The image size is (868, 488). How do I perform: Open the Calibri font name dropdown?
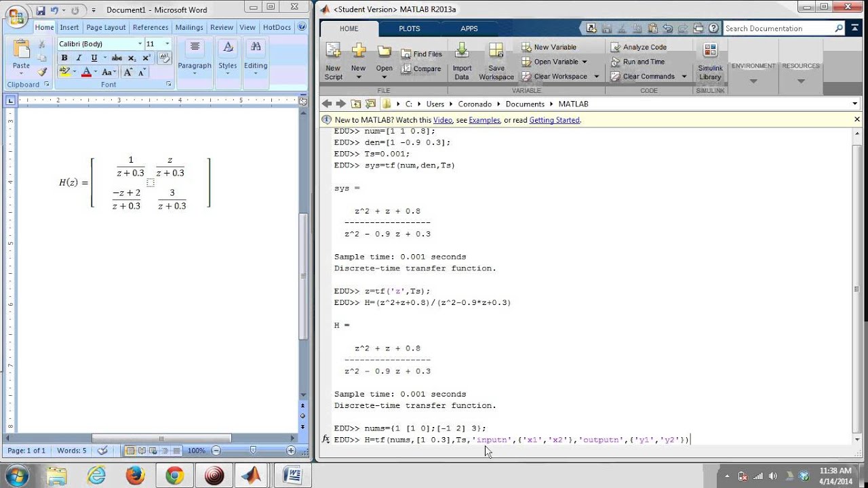[x=140, y=43]
